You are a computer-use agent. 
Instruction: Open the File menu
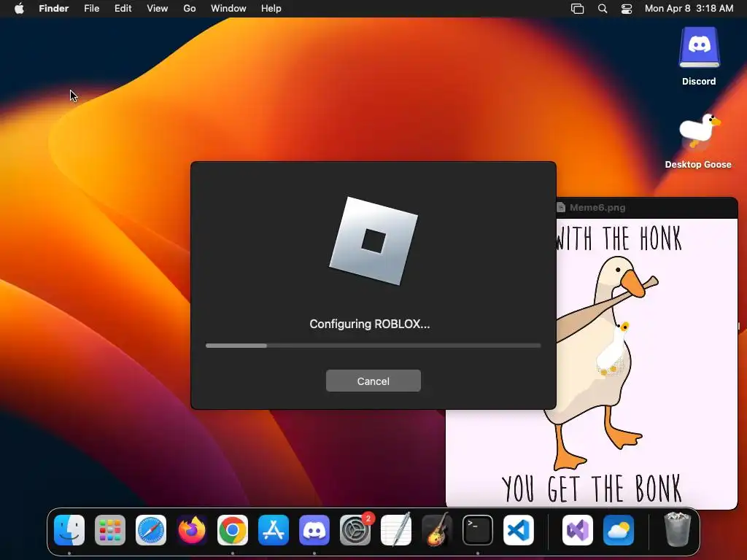(91, 9)
